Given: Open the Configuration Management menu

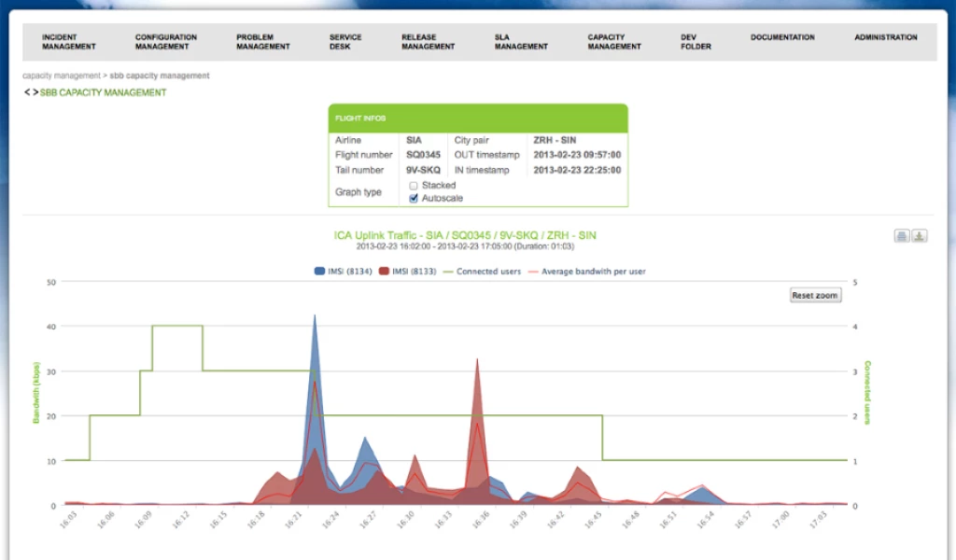Looking at the screenshot, I should [165, 42].
